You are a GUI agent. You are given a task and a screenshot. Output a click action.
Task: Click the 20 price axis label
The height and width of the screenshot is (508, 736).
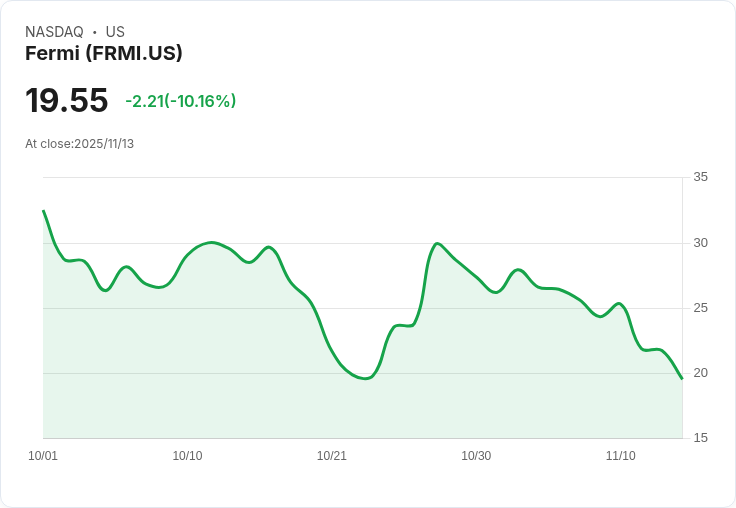click(x=700, y=373)
